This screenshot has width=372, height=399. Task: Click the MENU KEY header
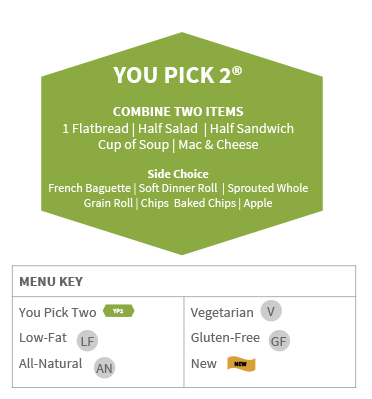(51, 282)
